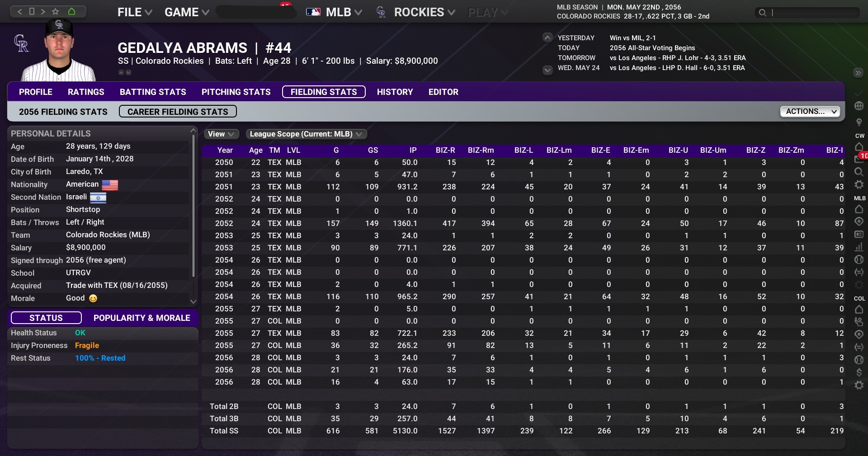Go forward with the right arrow navigation icon
This screenshot has width=868, height=456.
[43, 12]
